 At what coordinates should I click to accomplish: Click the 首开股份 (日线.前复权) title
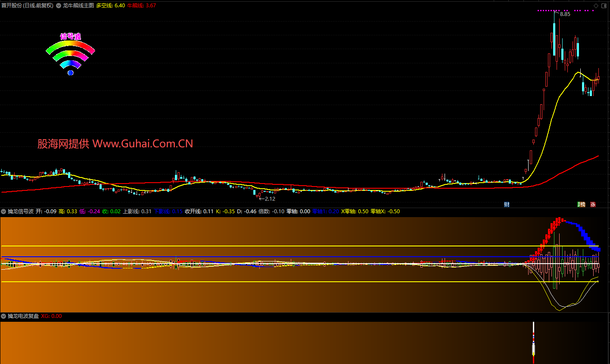pos(27,6)
